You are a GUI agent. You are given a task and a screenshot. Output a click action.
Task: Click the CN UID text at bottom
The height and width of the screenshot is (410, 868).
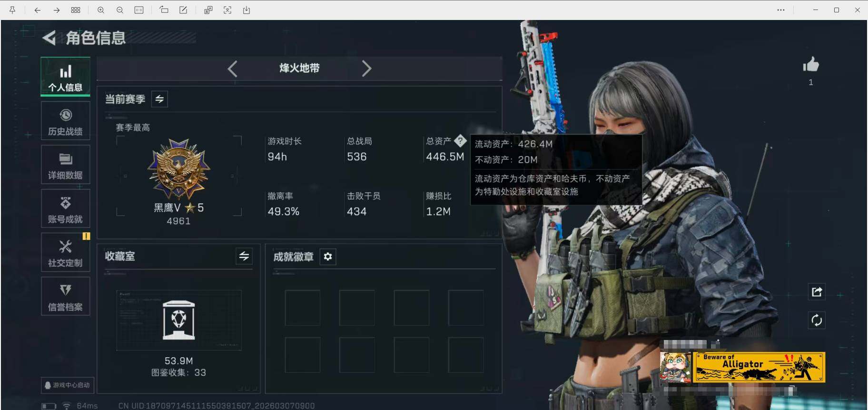(217, 406)
